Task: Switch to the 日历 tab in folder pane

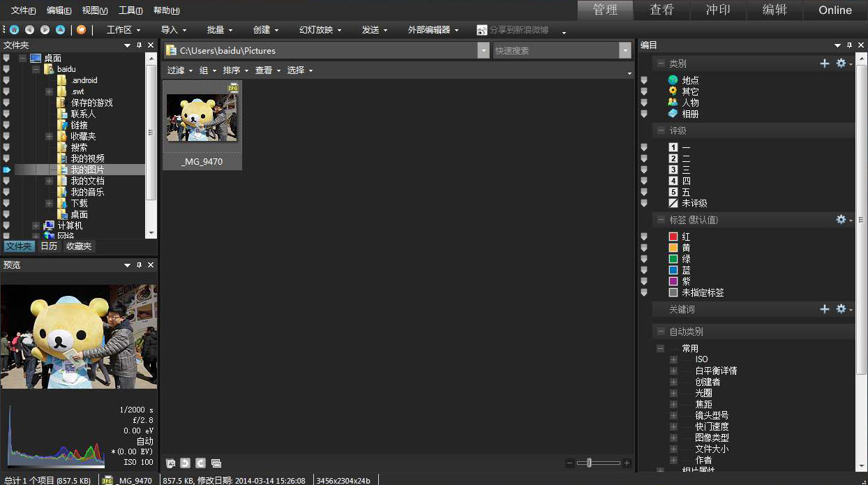Action: coord(48,246)
